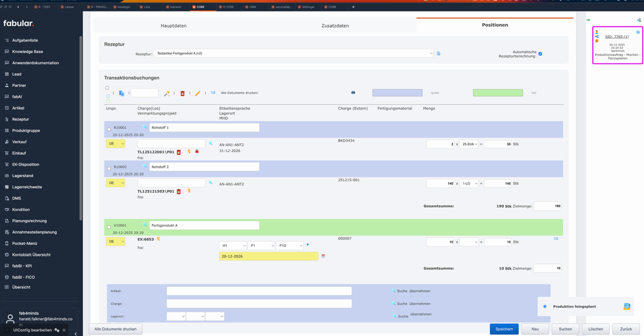Select the Produktion feingeplant radio button

[545, 307]
